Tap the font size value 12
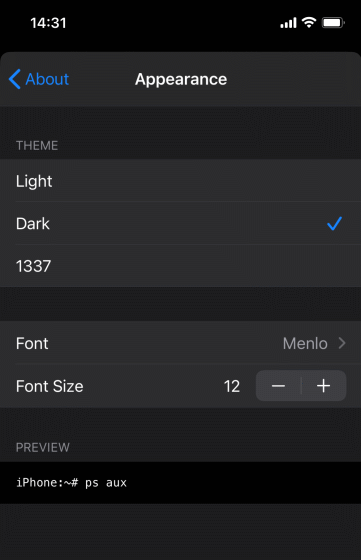Screen dimensions: 361x560 click(x=232, y=386)
